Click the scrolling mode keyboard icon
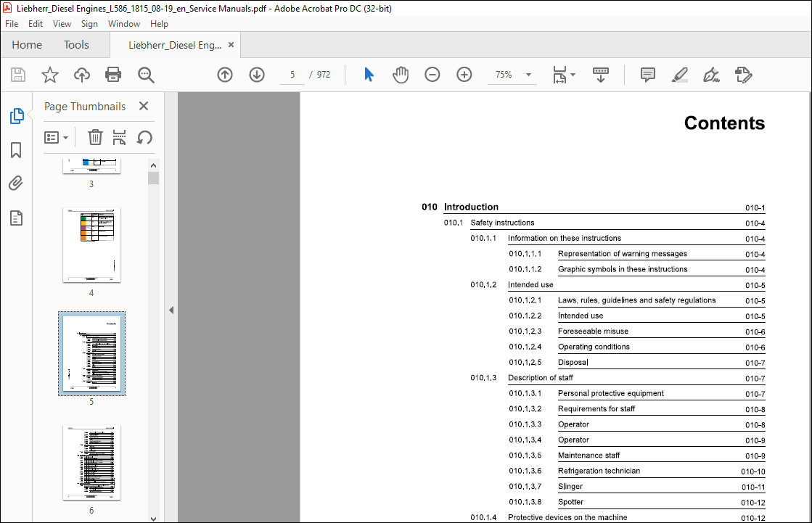Viewport: 812px width, 523px height. 600,75
